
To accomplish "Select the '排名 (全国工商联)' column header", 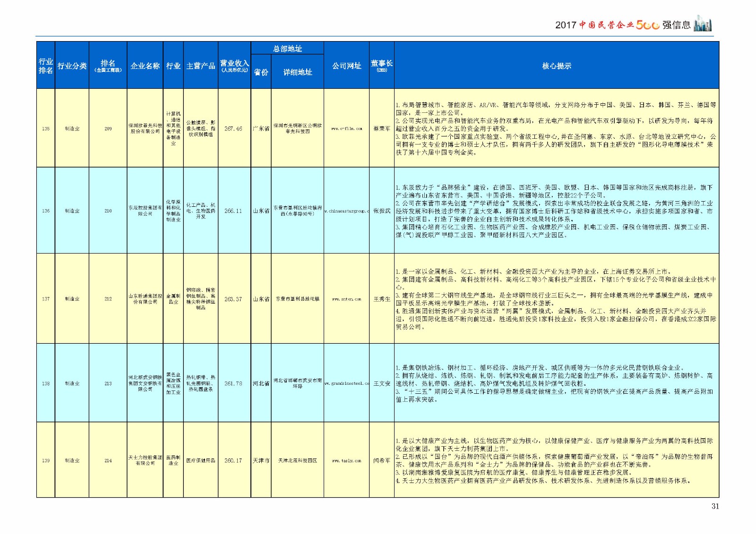I will pyautogui.click(x=108, y=66).
